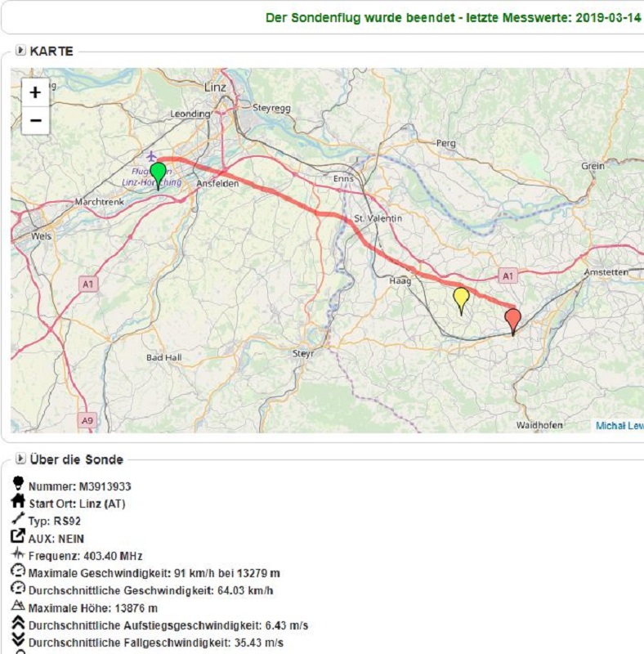
Task: Collapse the Über die Sonde section arrow
Action: pyautogui.click(x=20, y=459)
